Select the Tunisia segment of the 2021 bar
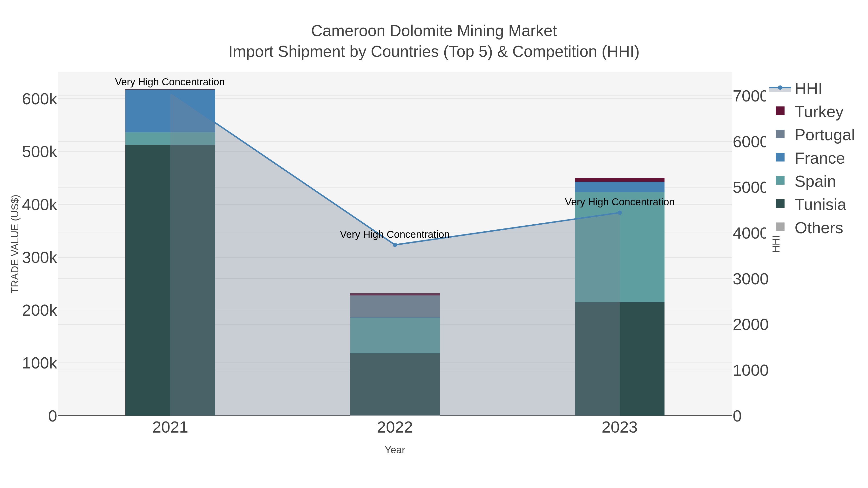The height and width of the screenshot is (488, 868). 170,280
